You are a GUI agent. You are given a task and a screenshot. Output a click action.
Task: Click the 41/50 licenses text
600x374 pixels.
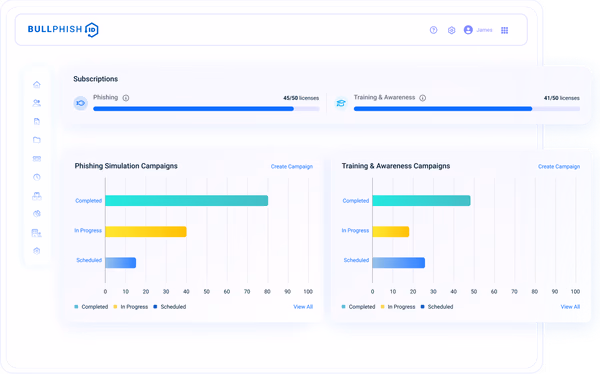pyautogui.click(x=561, y=98)
